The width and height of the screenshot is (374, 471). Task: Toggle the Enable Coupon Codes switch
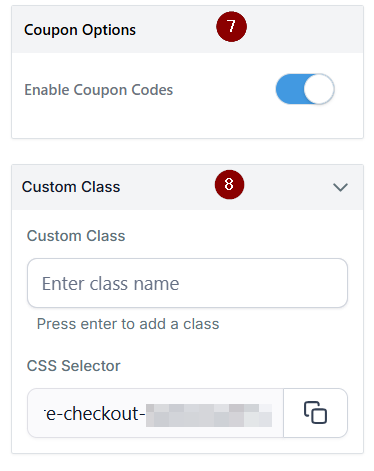point(305,89)
